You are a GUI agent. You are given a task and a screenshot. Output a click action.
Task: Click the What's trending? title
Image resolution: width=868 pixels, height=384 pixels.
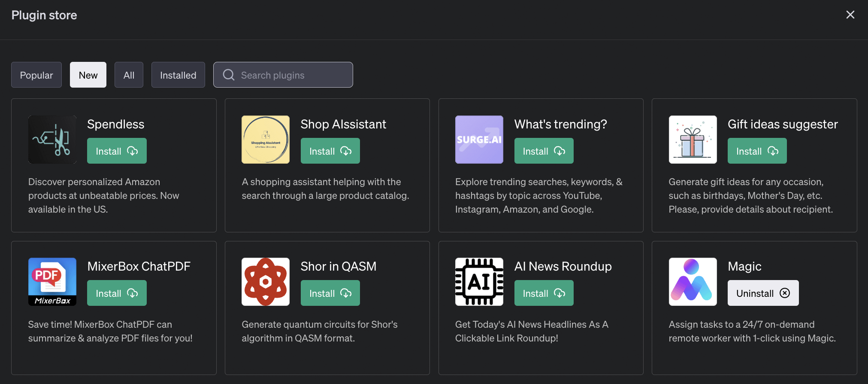[x=561, y=124]
